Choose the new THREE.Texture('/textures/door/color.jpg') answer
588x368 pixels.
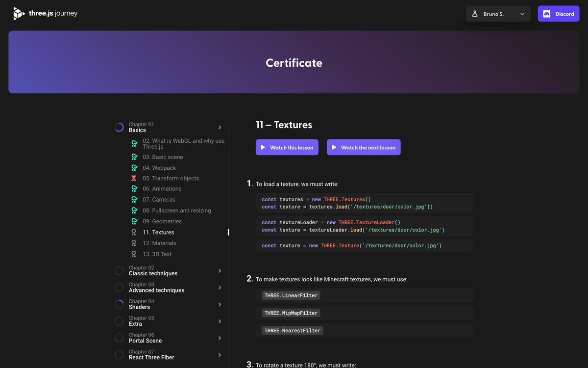point(365,245)
